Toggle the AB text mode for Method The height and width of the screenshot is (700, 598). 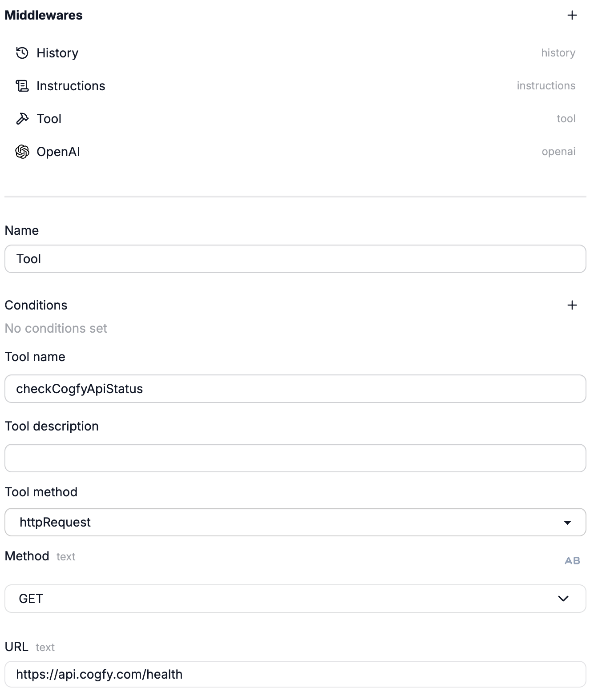572,560
